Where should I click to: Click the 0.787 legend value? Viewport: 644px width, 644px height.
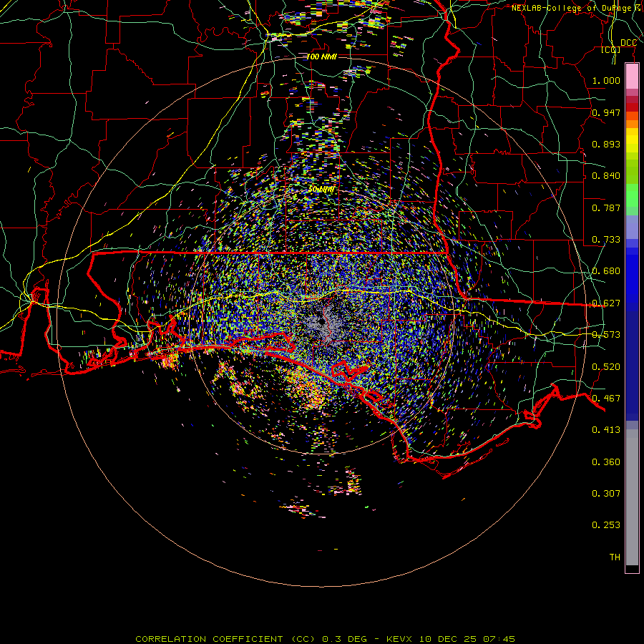point(606,208)
